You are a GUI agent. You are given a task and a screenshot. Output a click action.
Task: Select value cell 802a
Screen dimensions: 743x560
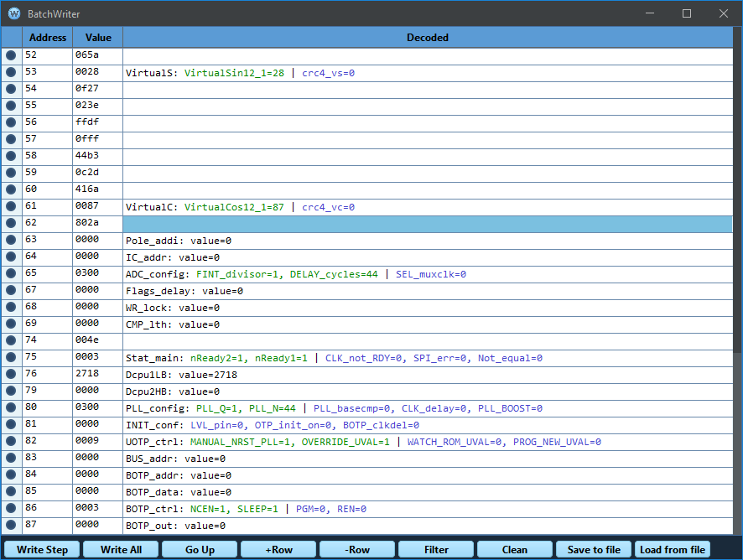tap(97, 223)
